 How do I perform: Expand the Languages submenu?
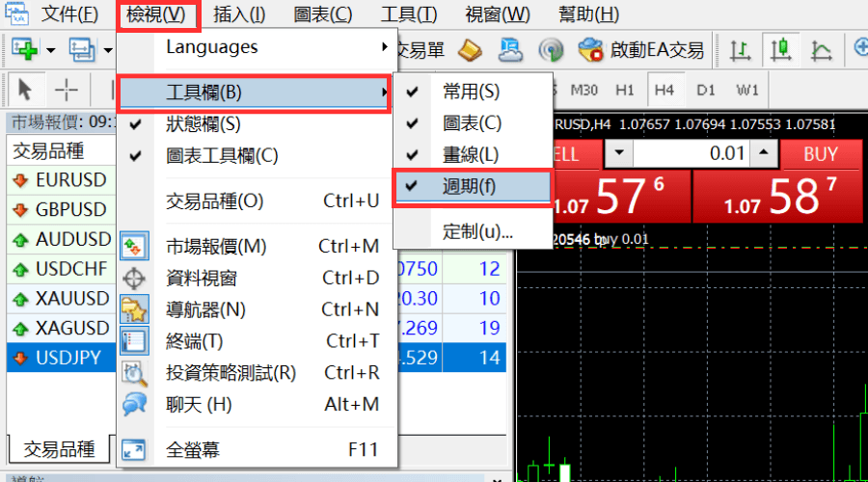256,47
